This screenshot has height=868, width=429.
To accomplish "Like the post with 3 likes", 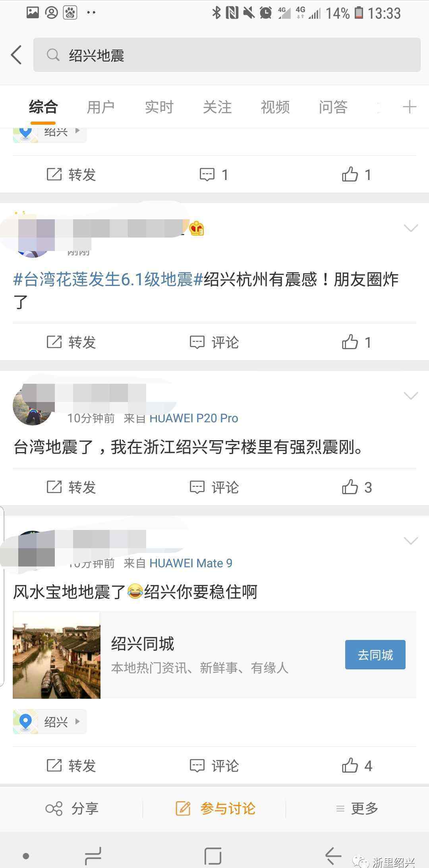I will (x=357, y=487).
